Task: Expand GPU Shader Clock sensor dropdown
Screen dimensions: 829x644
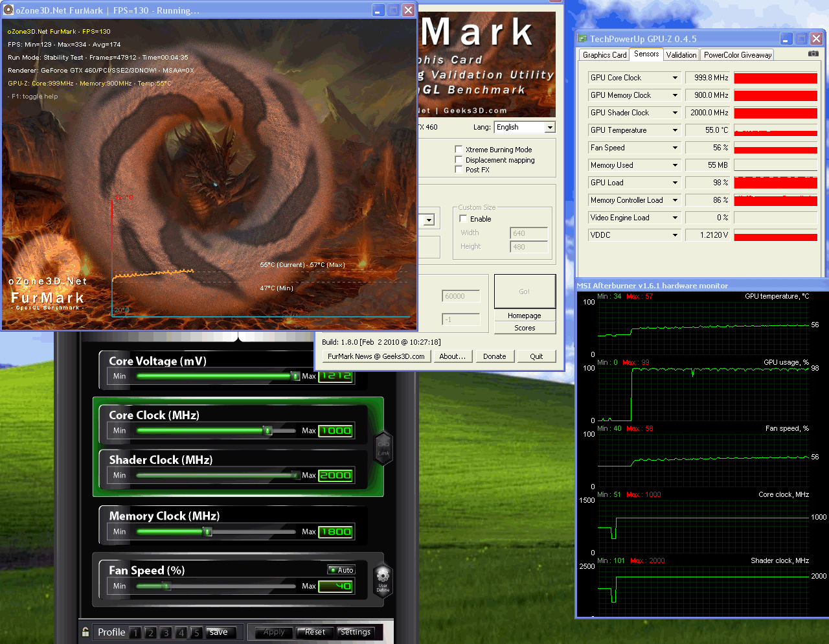Action: tap(675, 113)
